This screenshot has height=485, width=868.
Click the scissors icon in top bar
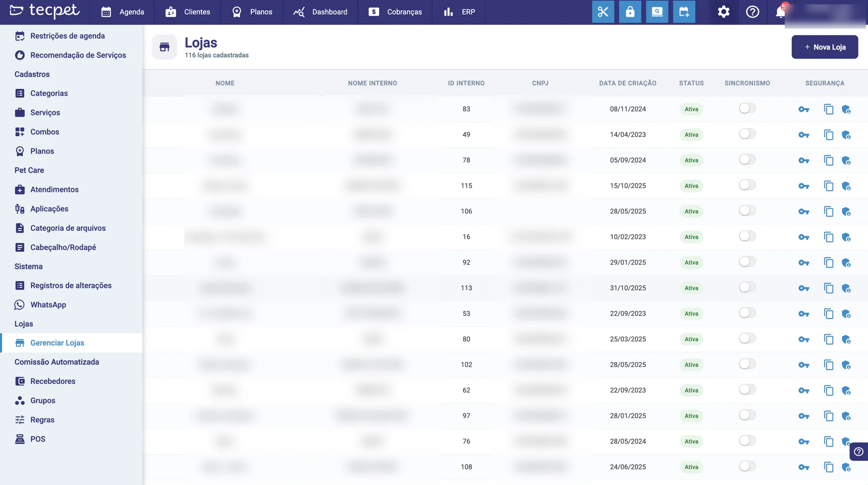point(603,12)
